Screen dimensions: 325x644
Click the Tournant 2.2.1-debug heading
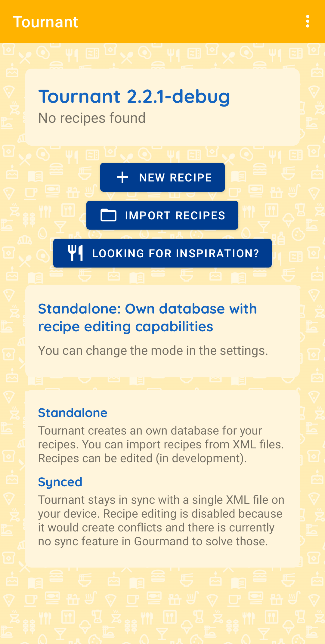coord(135,96)
